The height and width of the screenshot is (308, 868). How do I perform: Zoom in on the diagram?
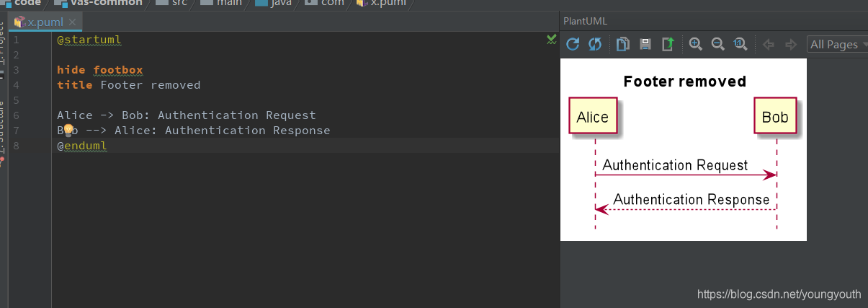[696, 45]
